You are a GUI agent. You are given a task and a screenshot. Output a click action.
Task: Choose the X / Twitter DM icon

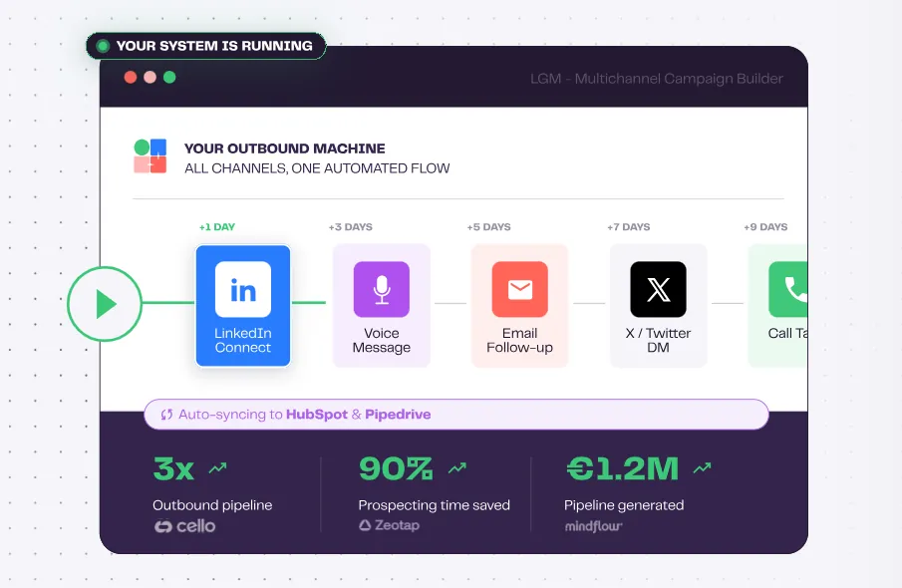[x=658, y=289]
